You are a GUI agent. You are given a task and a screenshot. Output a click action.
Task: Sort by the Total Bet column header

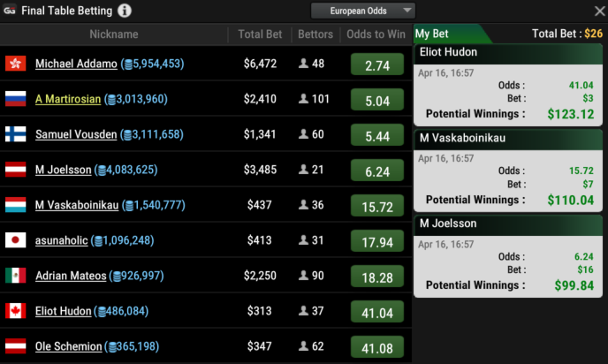260,34
